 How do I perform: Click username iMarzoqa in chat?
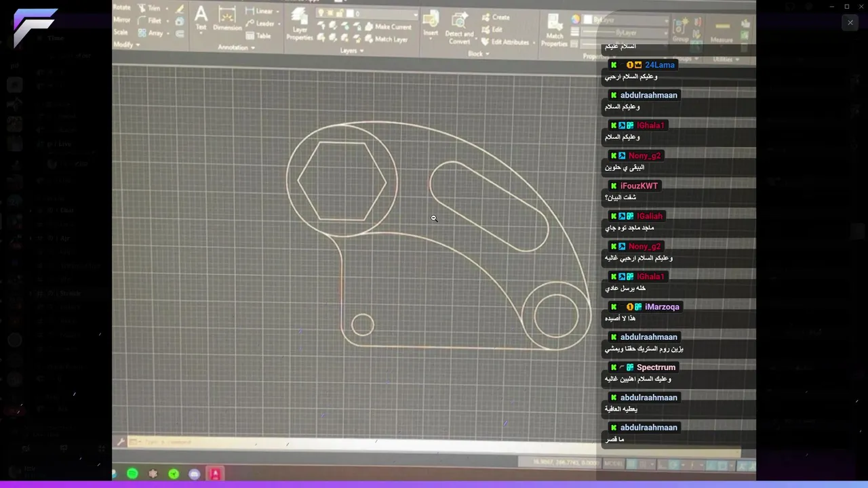662,307
